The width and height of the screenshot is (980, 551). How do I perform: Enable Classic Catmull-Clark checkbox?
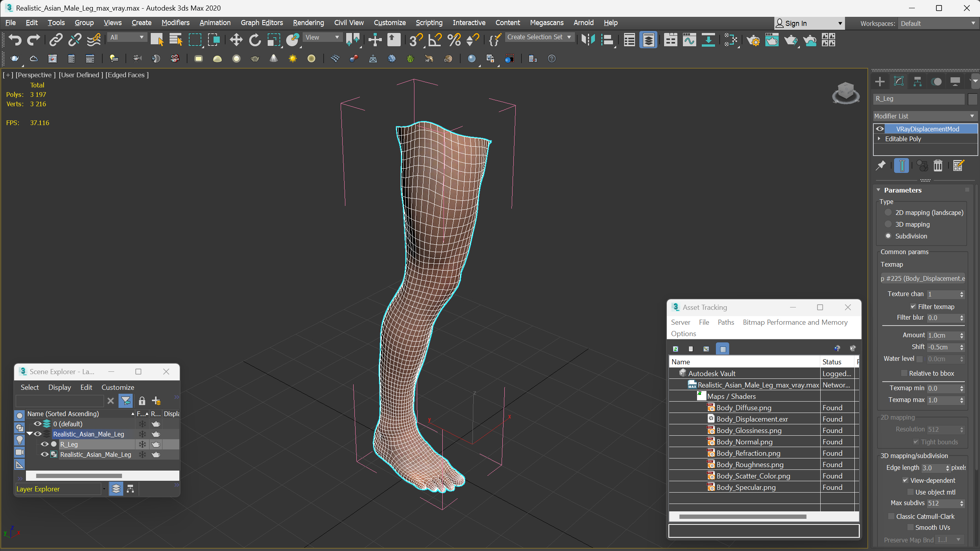tap(891, 516)
